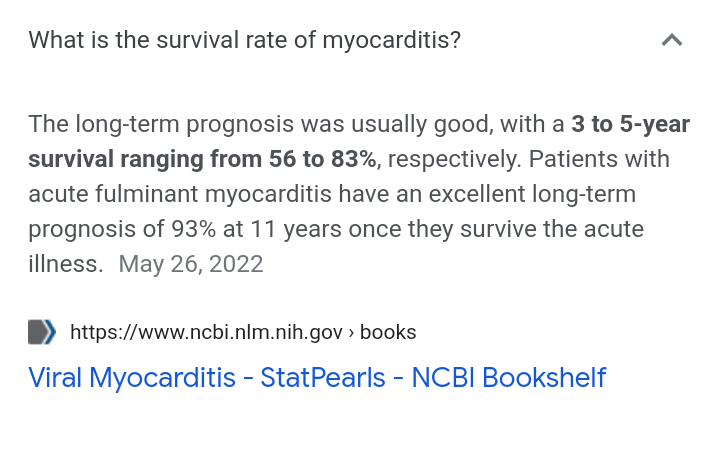Click the 'excellent long-term' phrase
720x453 pixels.
(533, 194)
